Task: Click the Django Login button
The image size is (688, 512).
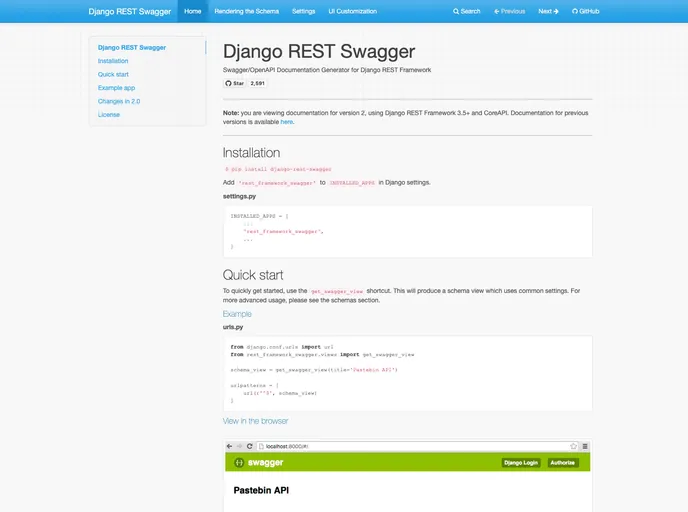Action: coord(521,463)
